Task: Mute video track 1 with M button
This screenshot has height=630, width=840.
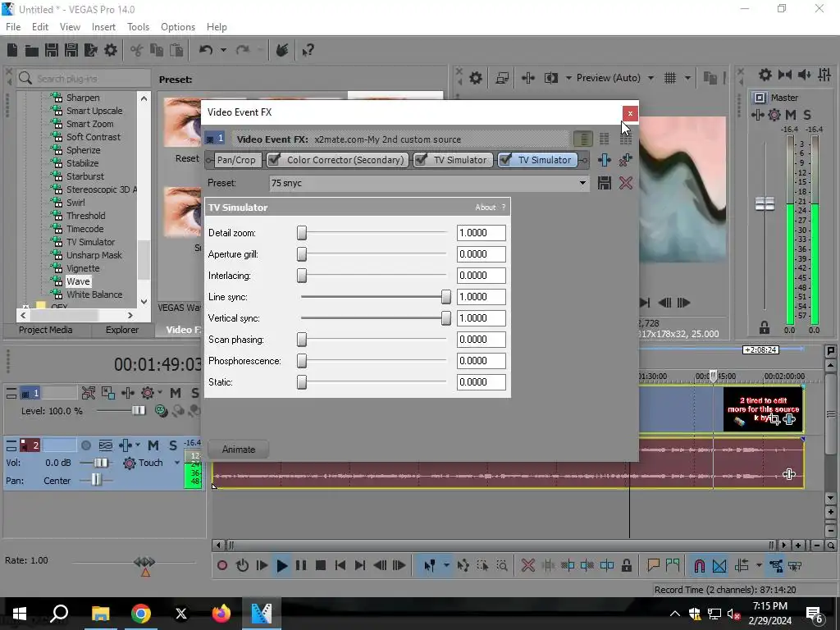Action: [176, 393]
